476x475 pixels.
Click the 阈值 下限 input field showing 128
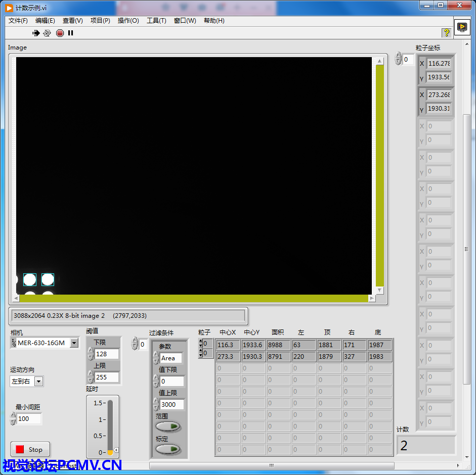coord(106,354)
